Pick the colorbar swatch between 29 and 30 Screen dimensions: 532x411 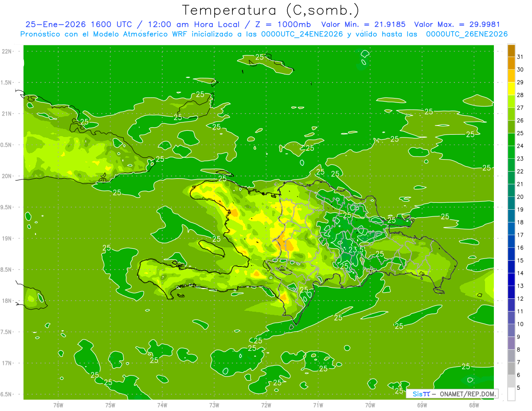pos(511,76)
